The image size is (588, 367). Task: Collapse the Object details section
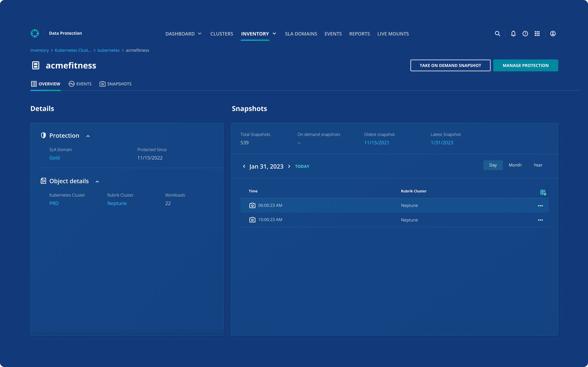97,182
